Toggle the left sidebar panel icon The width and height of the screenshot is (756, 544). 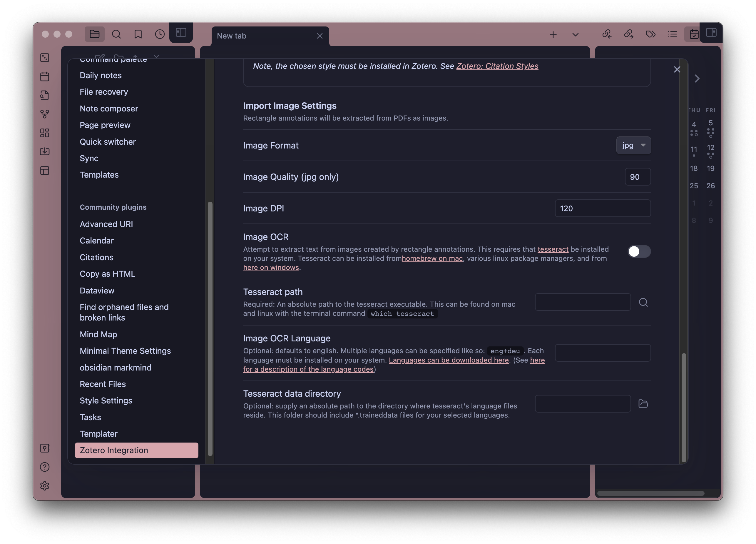(x=181, y=32)
